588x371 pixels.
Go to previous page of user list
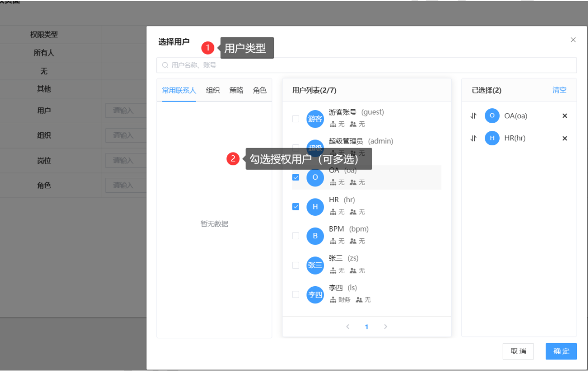point(348,327)
